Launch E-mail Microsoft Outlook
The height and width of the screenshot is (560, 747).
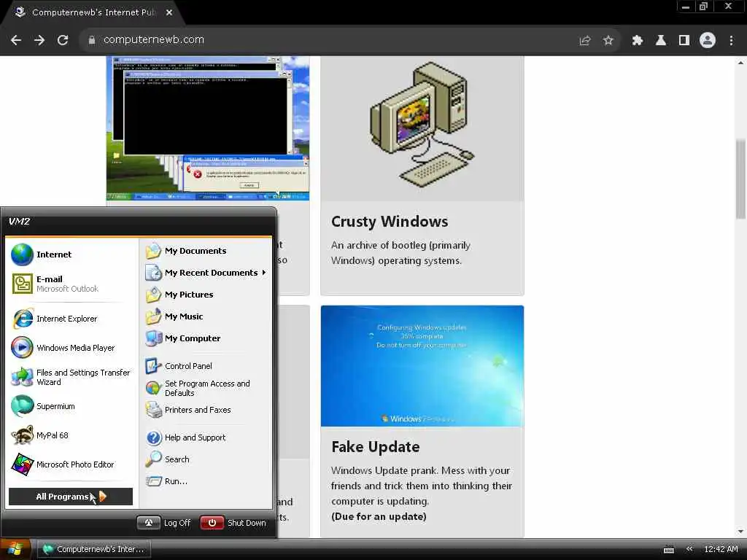pyautogui.click(x=55, y=284)
